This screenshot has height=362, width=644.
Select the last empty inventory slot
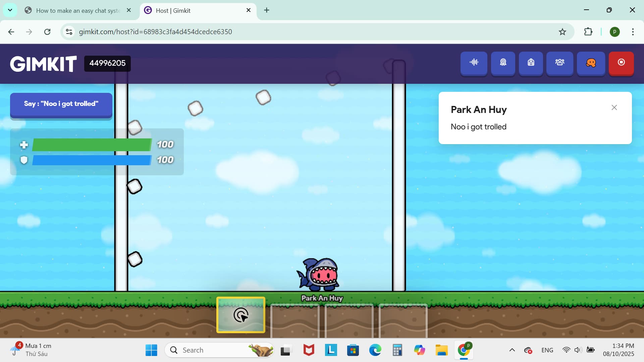pyautogui.click(x=403, y=320)
